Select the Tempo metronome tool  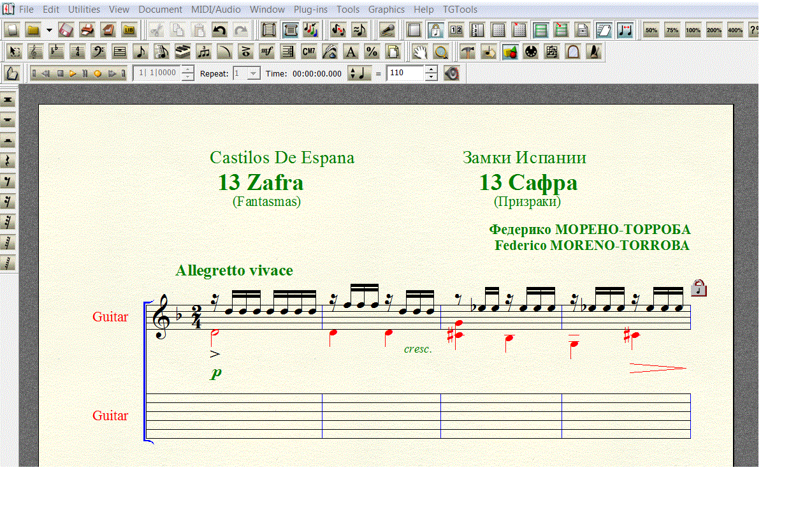click(594, 52)
